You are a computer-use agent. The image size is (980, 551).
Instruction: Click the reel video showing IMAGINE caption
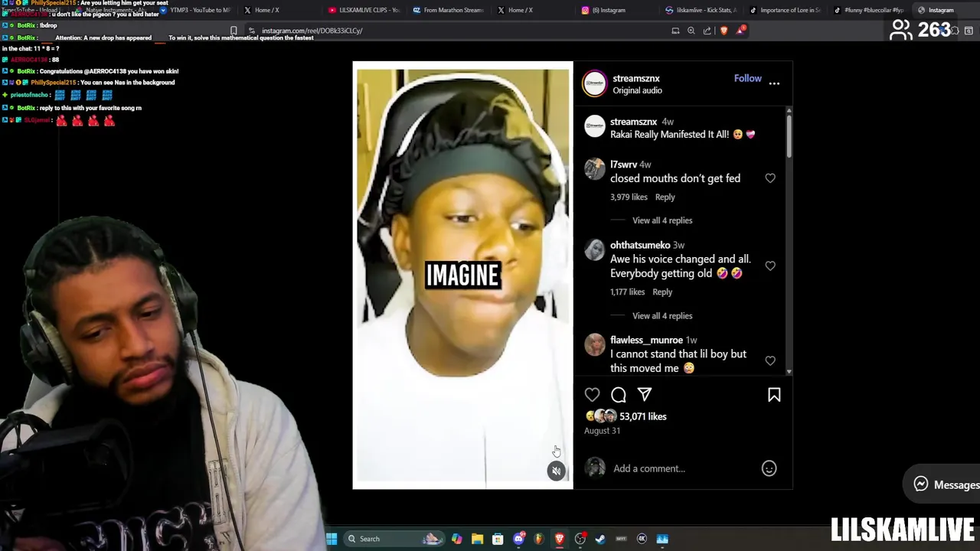coord(462,275)
